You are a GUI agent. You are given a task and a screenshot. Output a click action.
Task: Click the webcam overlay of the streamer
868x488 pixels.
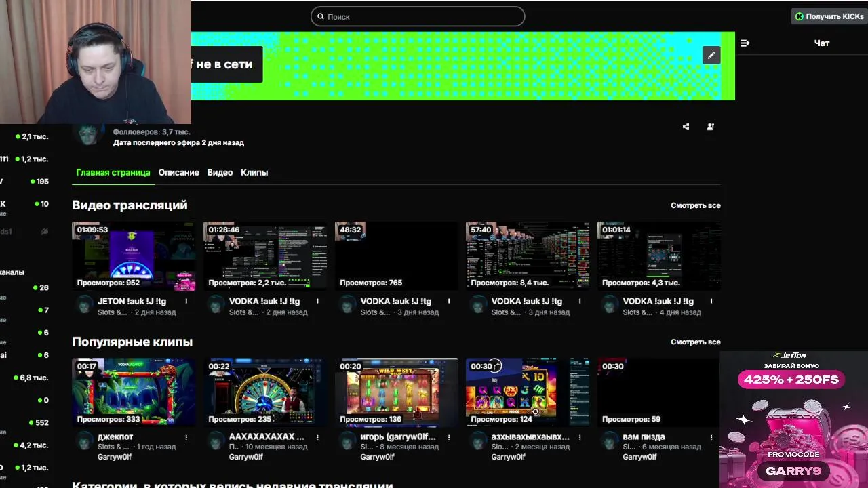96,62
